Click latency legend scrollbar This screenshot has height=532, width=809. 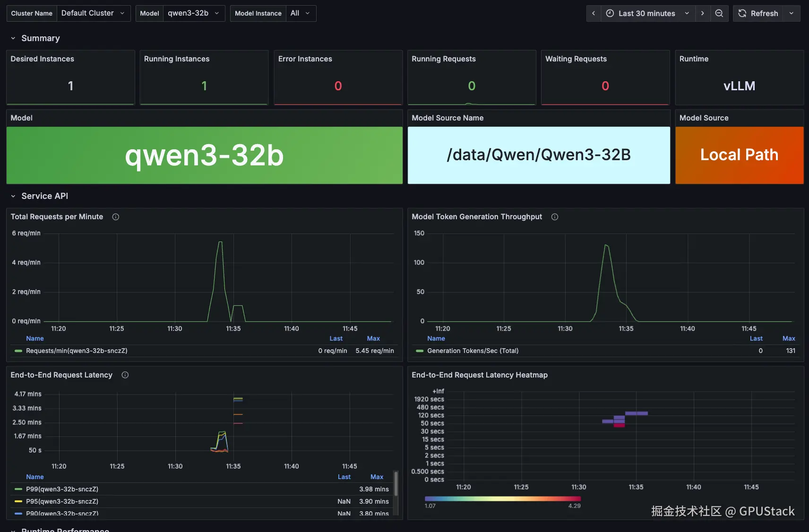(396, 484)
